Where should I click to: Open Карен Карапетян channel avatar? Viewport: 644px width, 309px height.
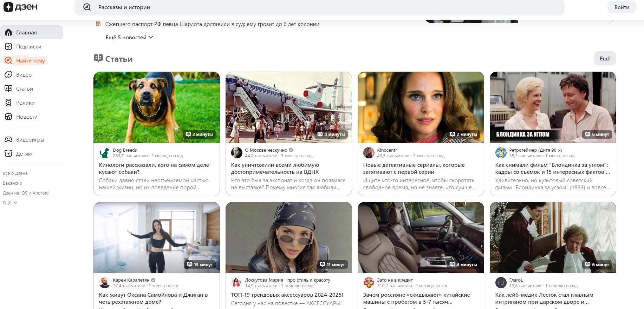pyautogui.click(x=105, y=283)
